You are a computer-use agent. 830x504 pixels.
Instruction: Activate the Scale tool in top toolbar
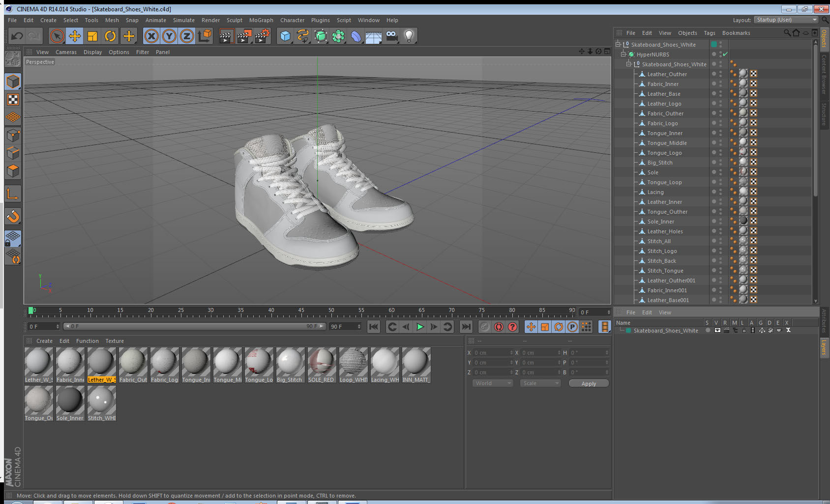coord(92,36)
